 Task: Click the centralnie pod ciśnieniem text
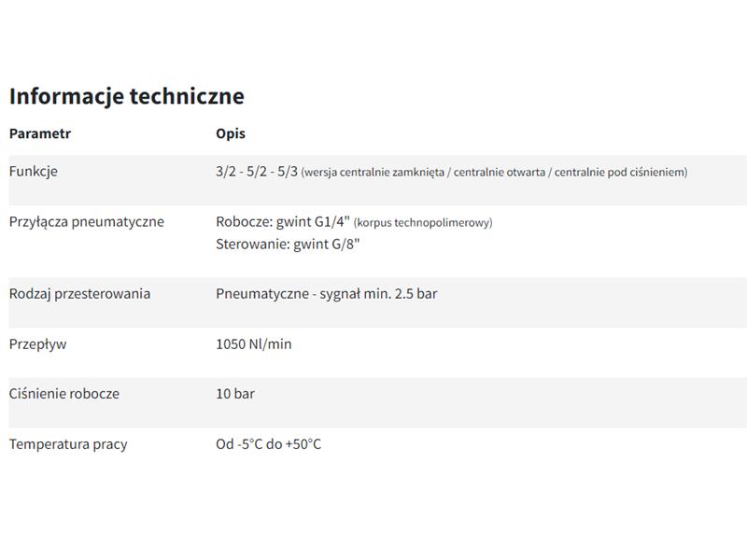[x=619, y=173]
